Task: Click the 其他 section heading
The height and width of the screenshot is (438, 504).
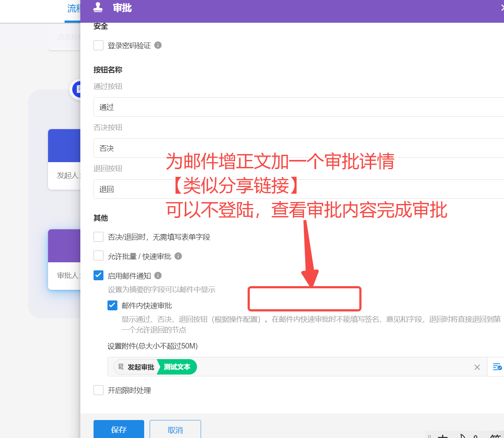Action: (101, 218)
